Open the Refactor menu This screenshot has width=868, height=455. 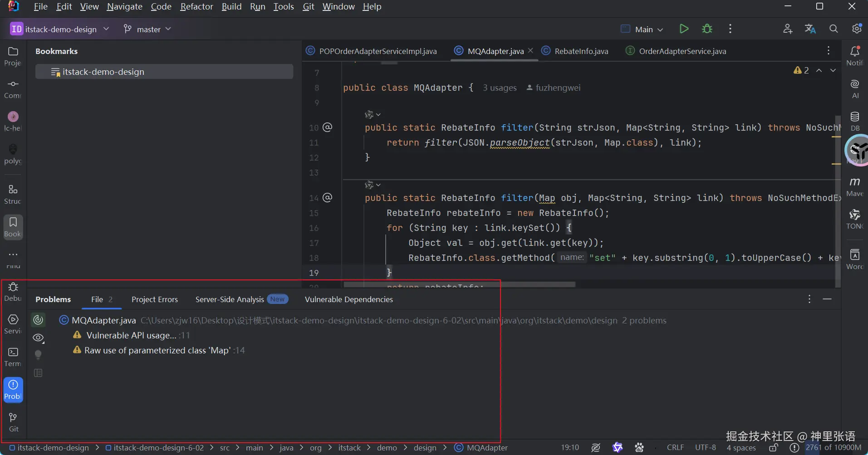[x=196, y=7]
